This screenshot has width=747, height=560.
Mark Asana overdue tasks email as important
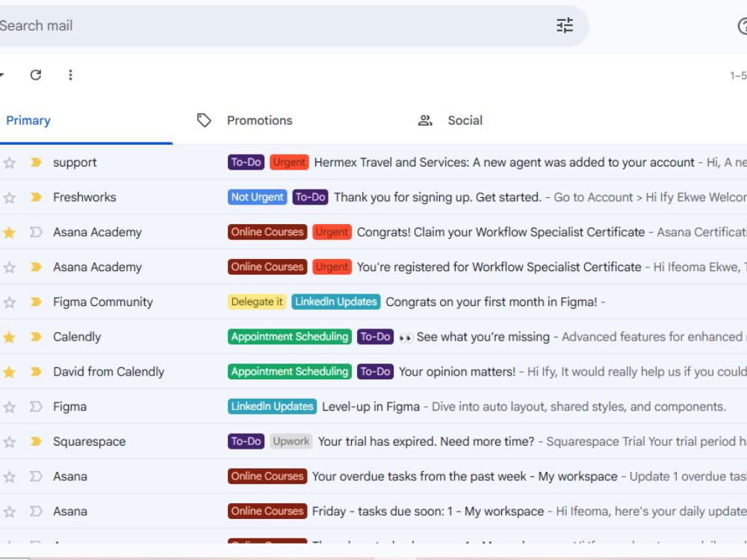point(36,476)
